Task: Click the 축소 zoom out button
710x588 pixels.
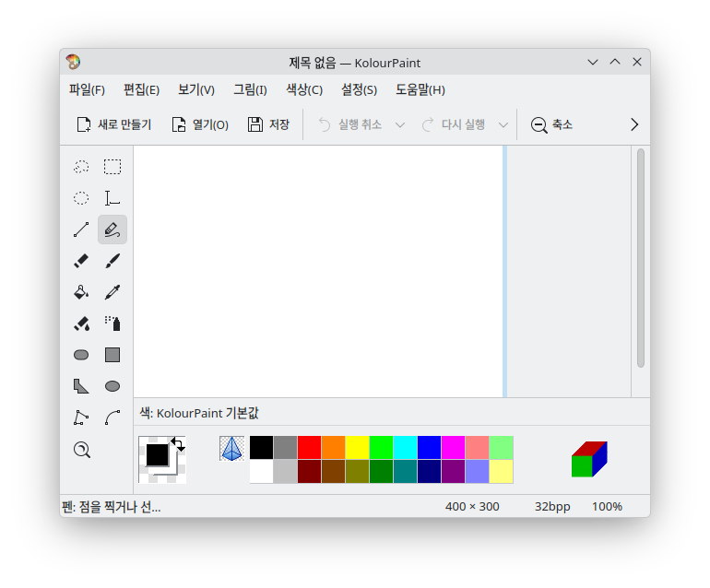Action: 552,124
